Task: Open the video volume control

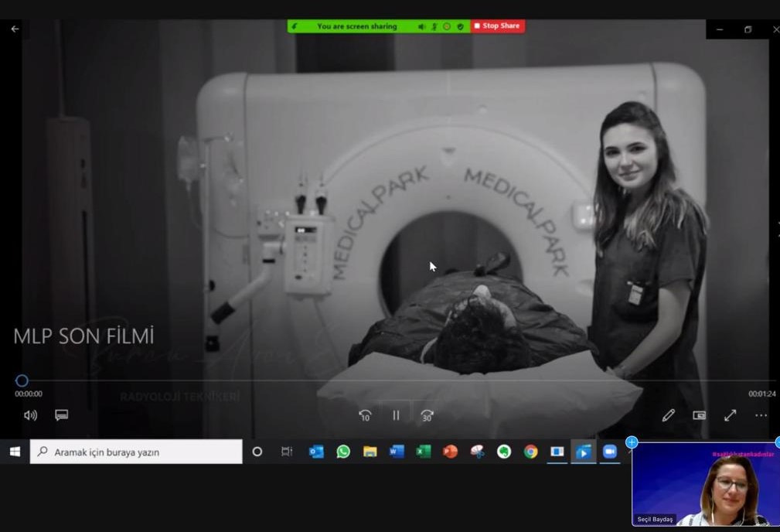Action: tap(30, 415)
